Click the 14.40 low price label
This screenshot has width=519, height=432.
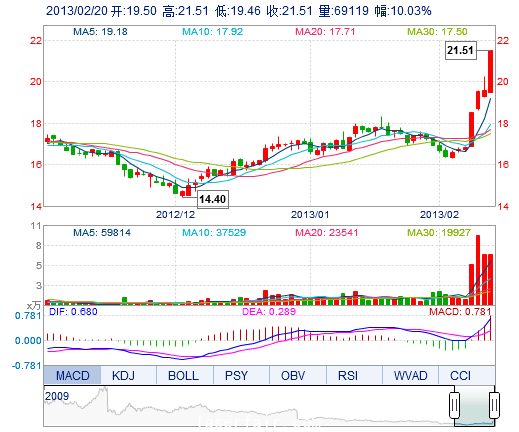click(x=213, y=199)
